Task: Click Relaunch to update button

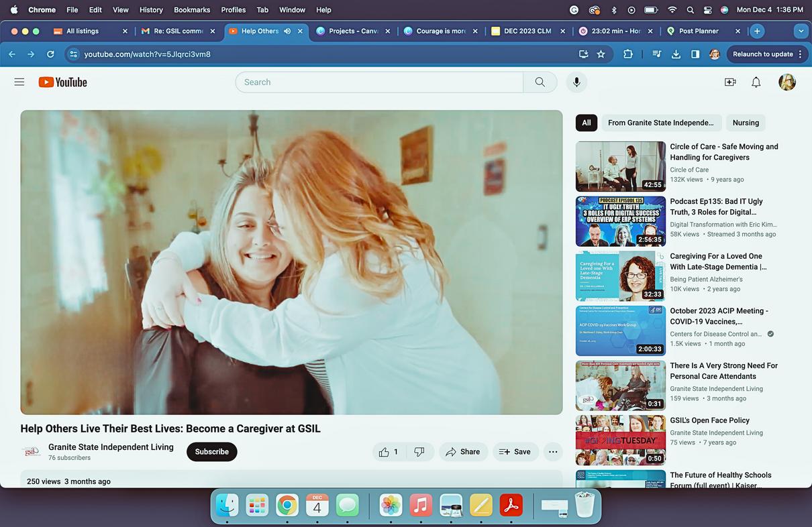Action: 766,54
